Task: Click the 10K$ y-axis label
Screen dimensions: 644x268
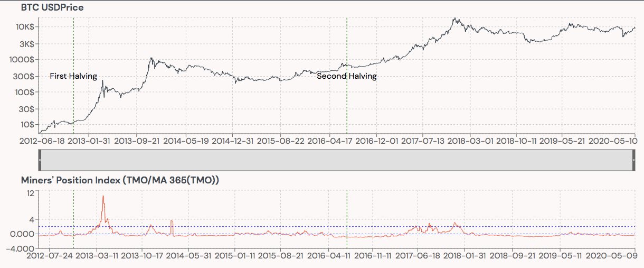Action: click(25, 27)
